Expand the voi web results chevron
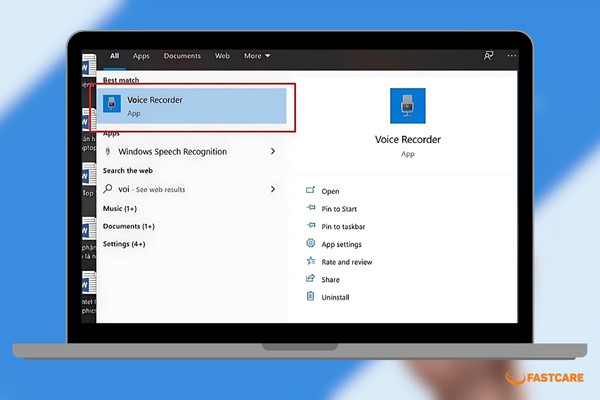 [273, 189]
